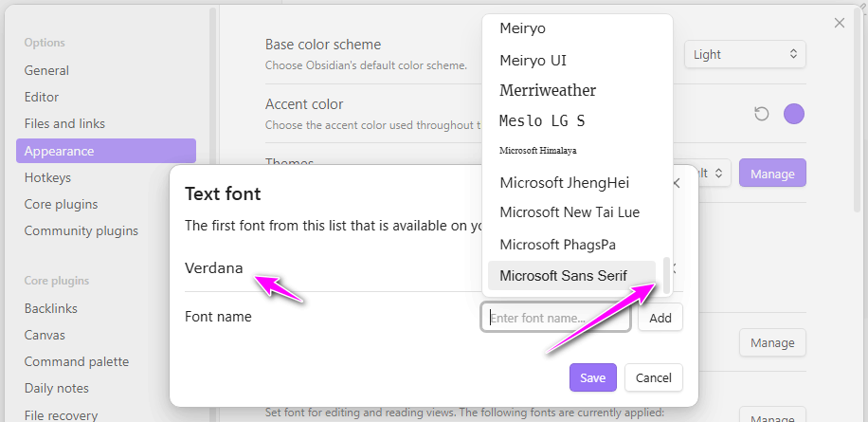Open the General settings tab
Viewport: 868px width, 422px height.
[46, 70]
